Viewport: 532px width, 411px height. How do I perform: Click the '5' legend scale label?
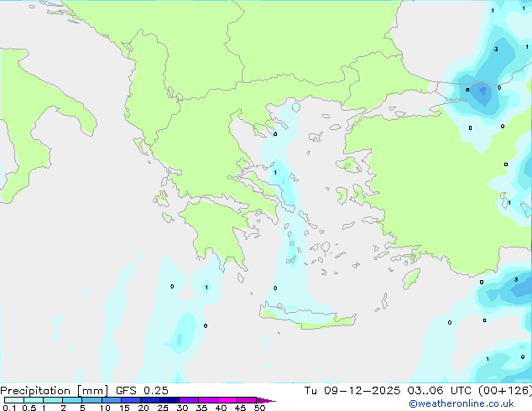pyautogui.click(x=82, y=408)
